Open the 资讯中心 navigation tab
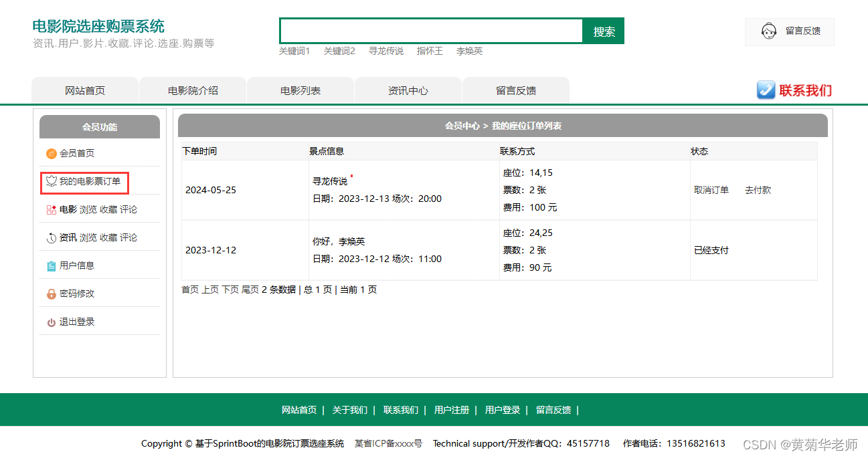Screen dimensions: 868x458 [x=408, y=90]
